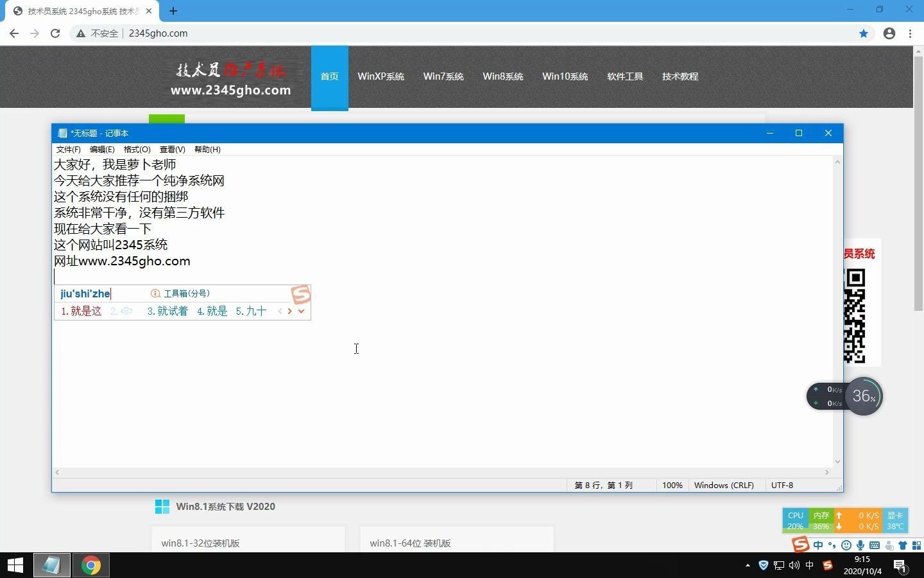Open the 帮助(H) menu in Notepad

point(207,149)
